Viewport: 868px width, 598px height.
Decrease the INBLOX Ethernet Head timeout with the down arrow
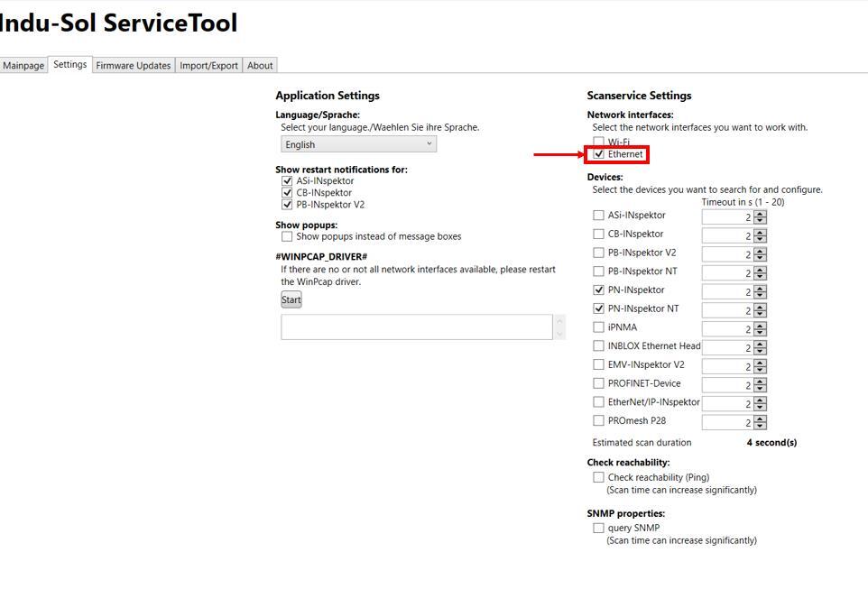(761, 351)
